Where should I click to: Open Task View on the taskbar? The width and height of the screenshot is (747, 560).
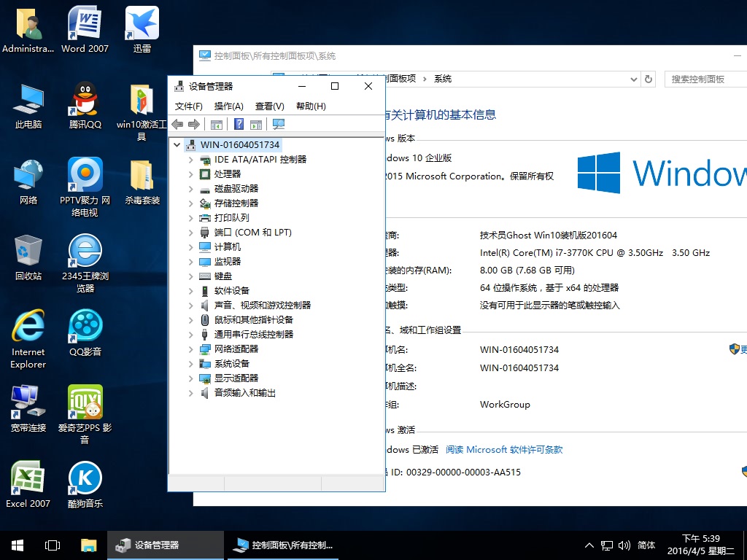[53, 545]
